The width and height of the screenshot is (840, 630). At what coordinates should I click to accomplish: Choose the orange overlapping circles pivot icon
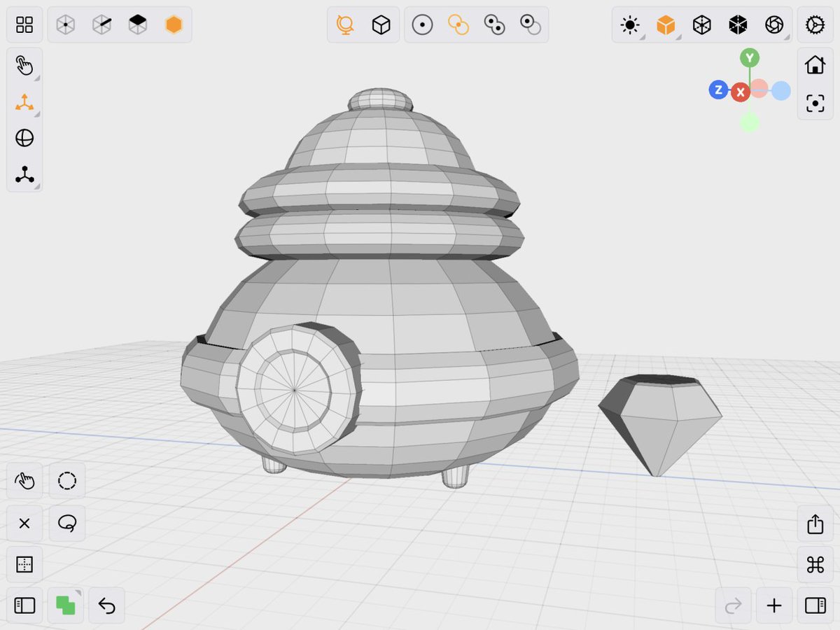coord(458,25)
